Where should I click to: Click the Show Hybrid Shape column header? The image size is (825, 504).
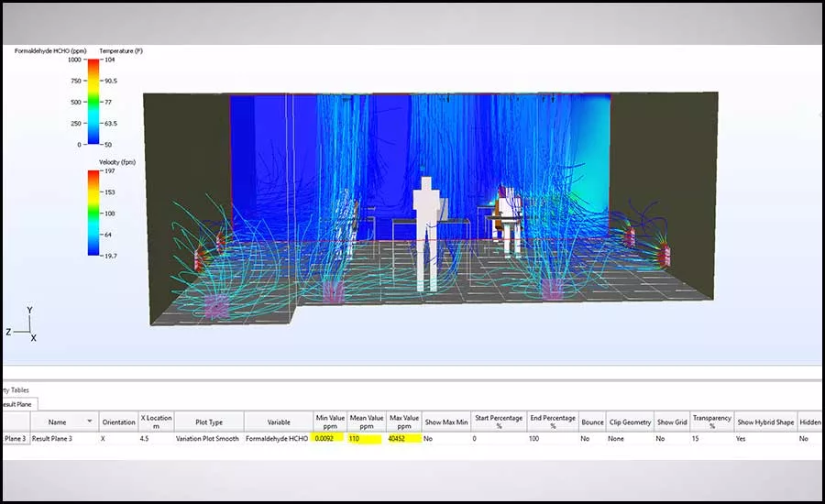[765, 422]
